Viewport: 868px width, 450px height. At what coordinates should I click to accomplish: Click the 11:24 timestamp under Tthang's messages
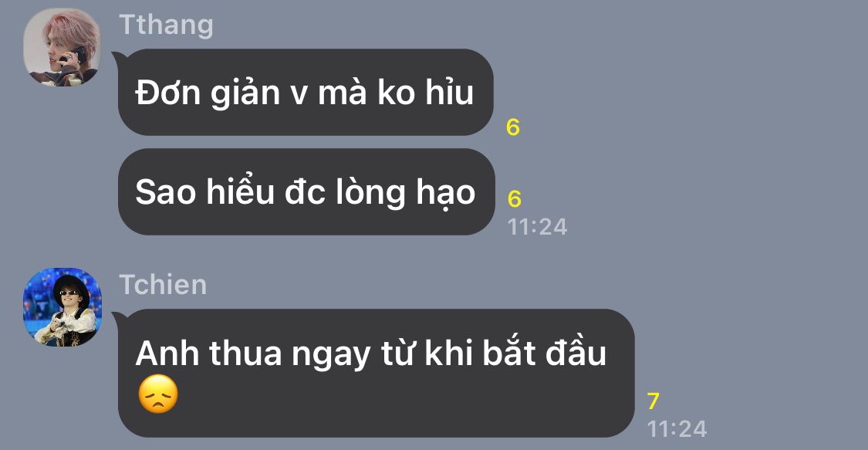tap(538, 227)
